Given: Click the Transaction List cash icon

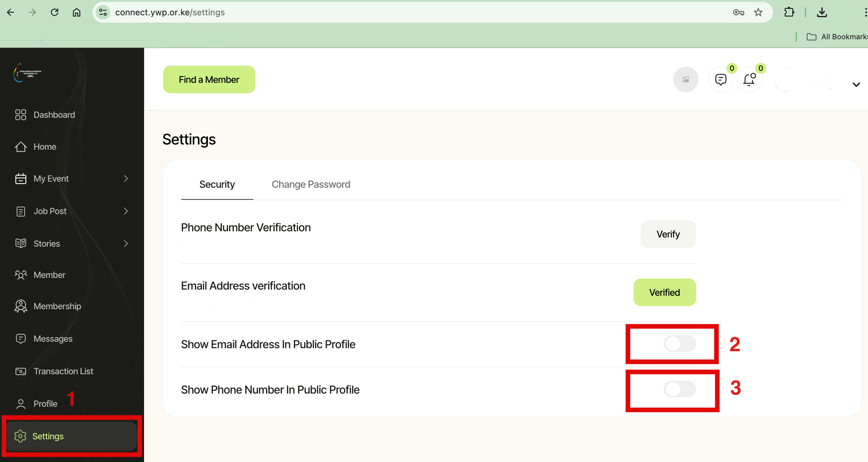Looking at the screenshot, I should (21, 371).
